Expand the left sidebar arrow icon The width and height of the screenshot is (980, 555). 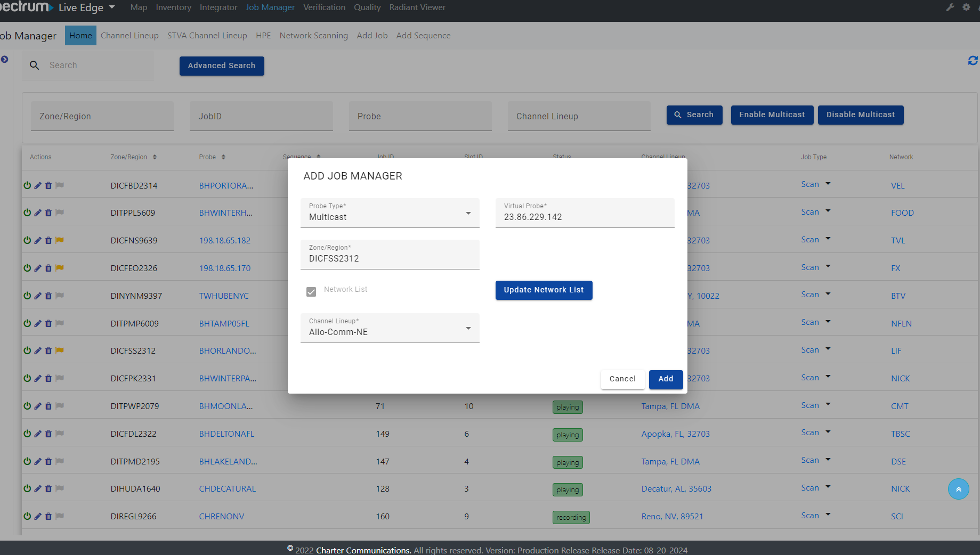tap(4, 60)
